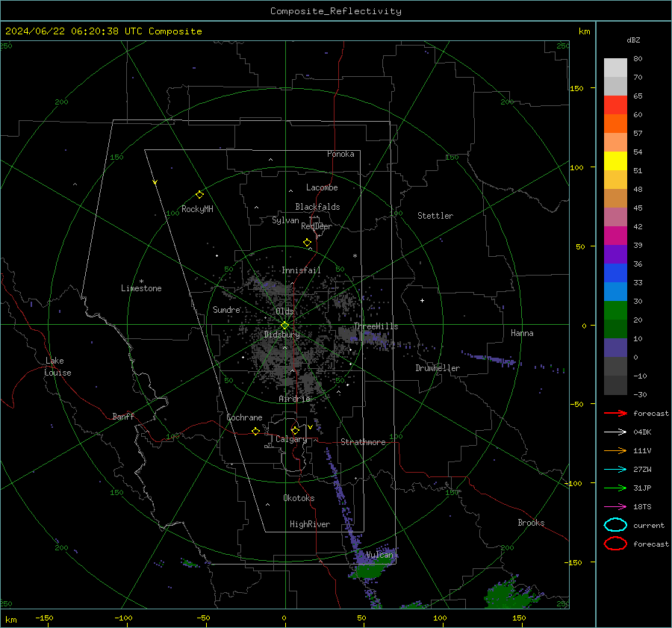Click the white caret marker below Ponoka
This screenshot has height=628, width=672.
pos(270,160)
